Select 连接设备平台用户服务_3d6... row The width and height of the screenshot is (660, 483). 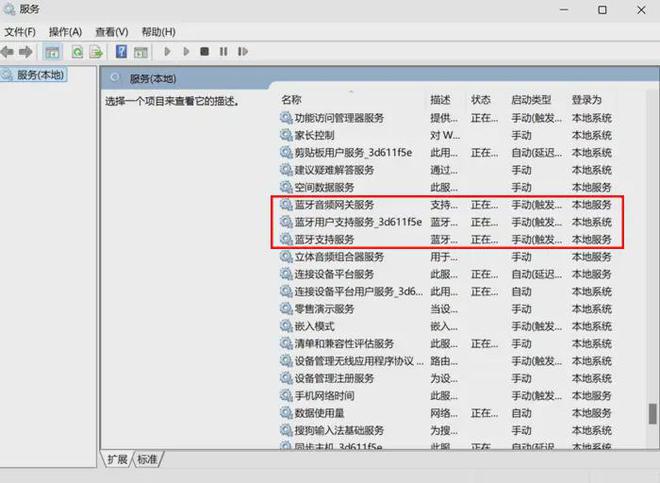click(x=446, y=291)
